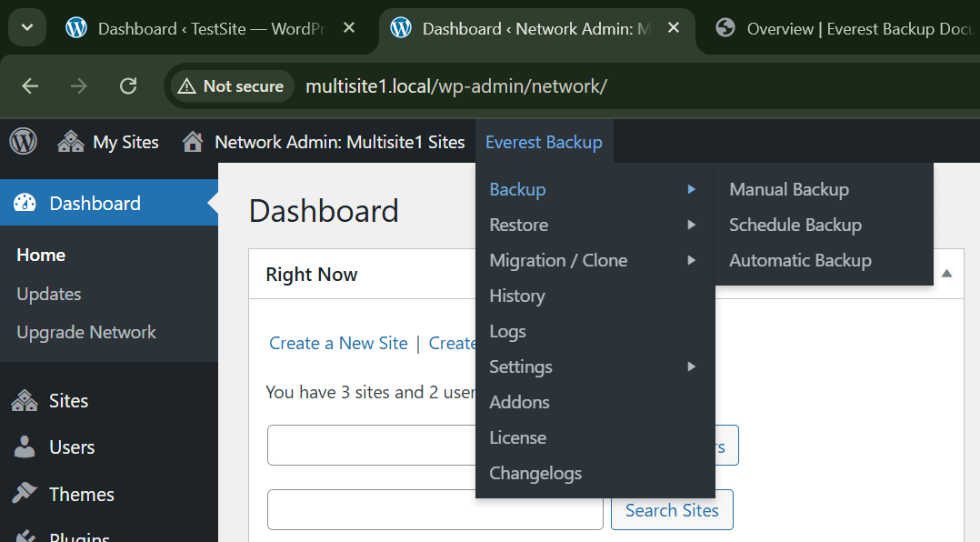Viewport: 980px width, 542px height.
Task: Open My Sites in admin bar
Action: (x=108, y=142)
